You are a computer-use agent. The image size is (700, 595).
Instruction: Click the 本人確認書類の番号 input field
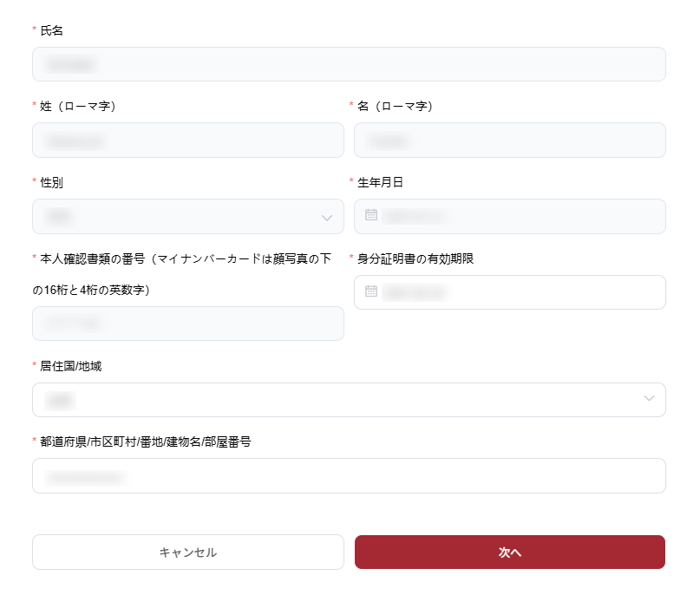[x=188, y=324]
